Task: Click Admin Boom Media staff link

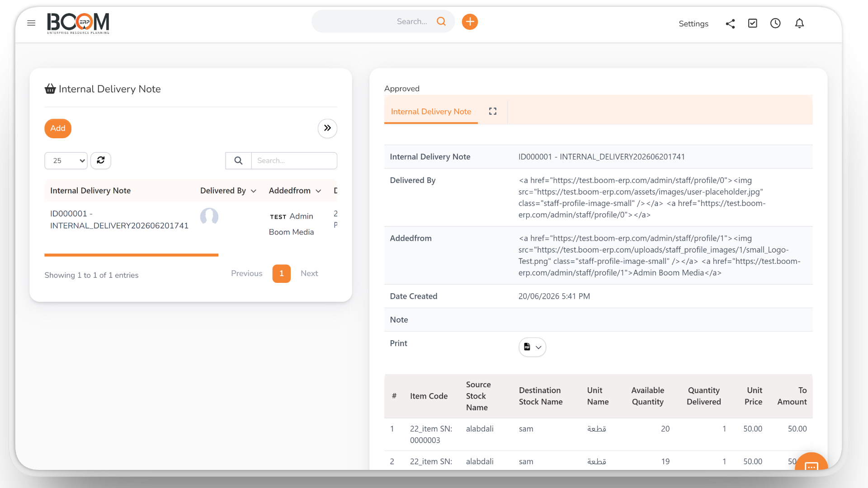Action: coord(291,224)
